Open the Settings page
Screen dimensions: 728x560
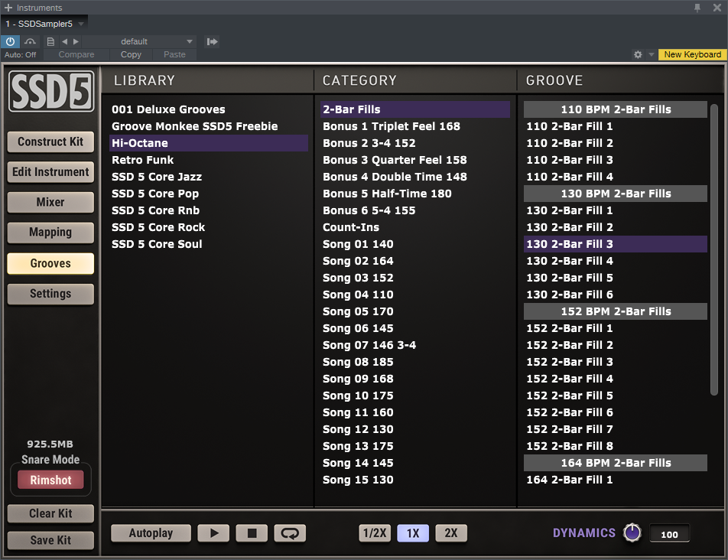point(50,294)
